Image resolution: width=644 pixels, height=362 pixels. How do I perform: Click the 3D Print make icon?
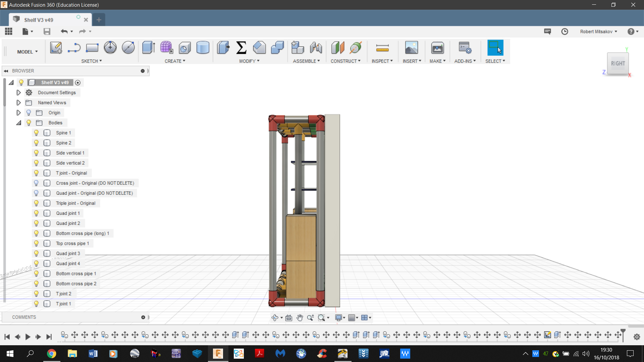tap(437, 48)
